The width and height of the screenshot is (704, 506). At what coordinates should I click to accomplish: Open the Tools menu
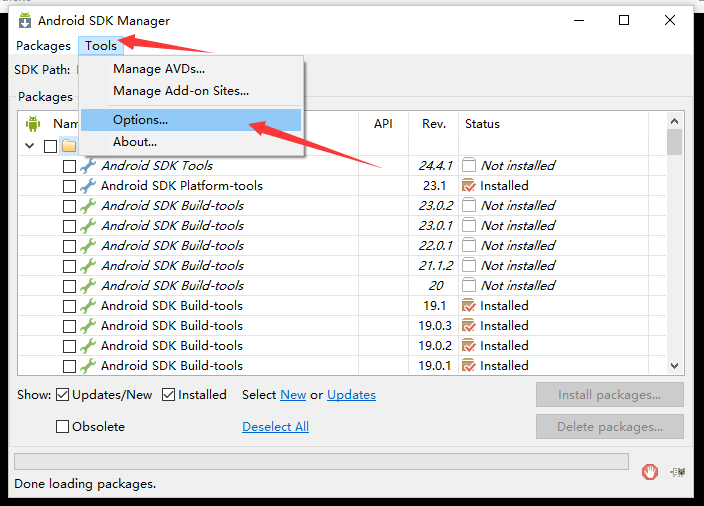coord(101,46)
